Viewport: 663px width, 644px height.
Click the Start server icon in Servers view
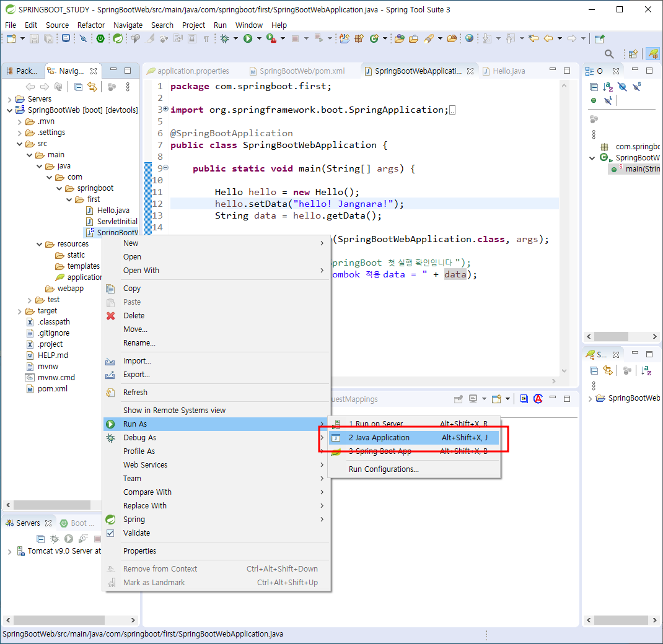click(69, 539)
